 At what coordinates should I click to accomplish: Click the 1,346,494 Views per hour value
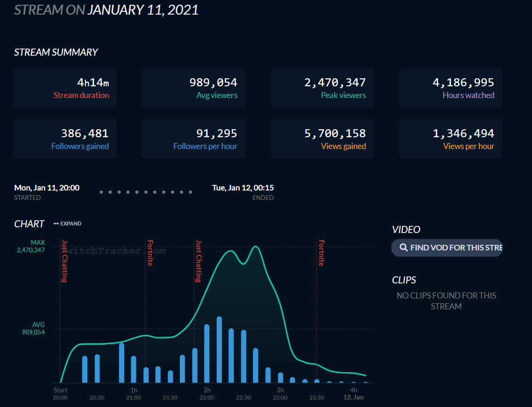(463, 133)
